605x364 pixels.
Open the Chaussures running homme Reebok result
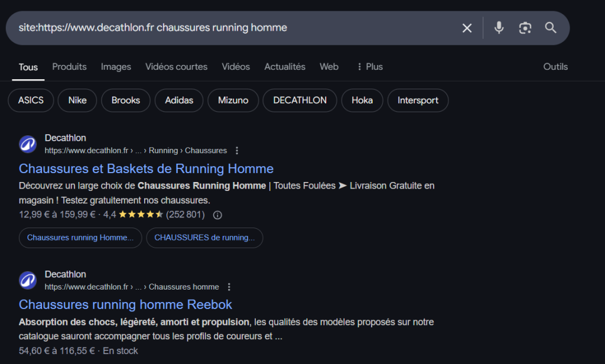click(125, 304)
